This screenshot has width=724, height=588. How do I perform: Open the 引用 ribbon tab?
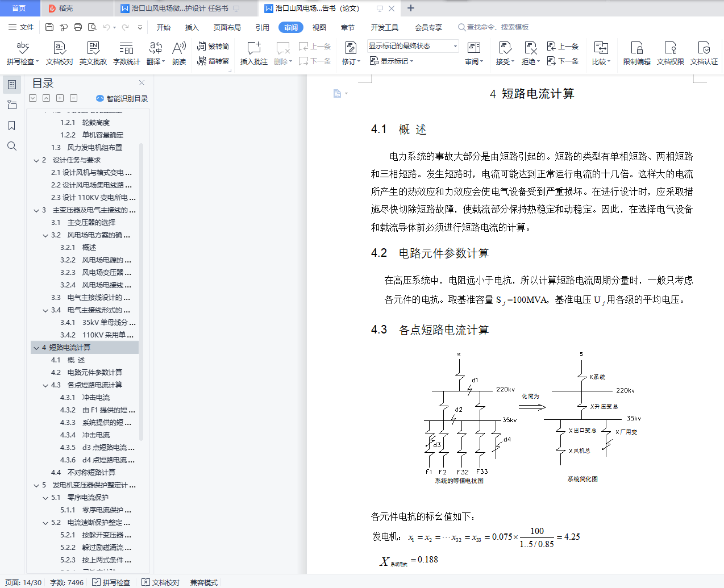[x=263, y=27]
